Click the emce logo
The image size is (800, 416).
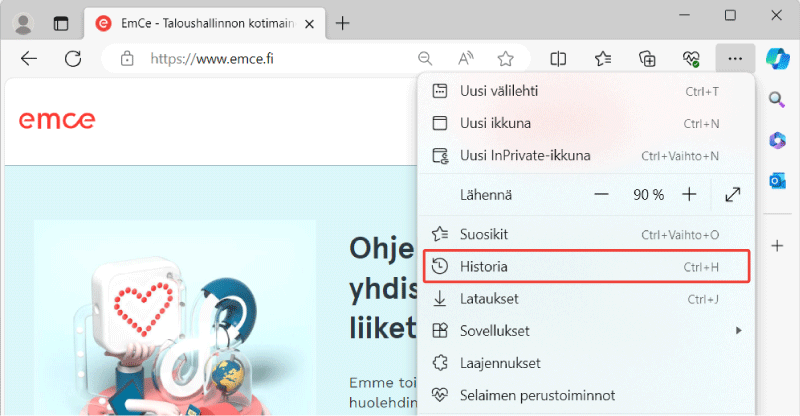click(57, 120)
